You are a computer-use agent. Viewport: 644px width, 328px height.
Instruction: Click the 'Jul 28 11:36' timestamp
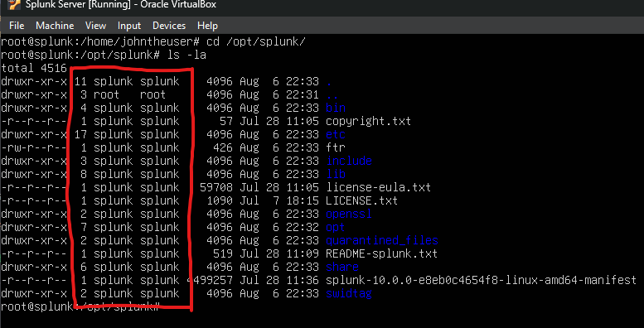[x=278, y=281]
